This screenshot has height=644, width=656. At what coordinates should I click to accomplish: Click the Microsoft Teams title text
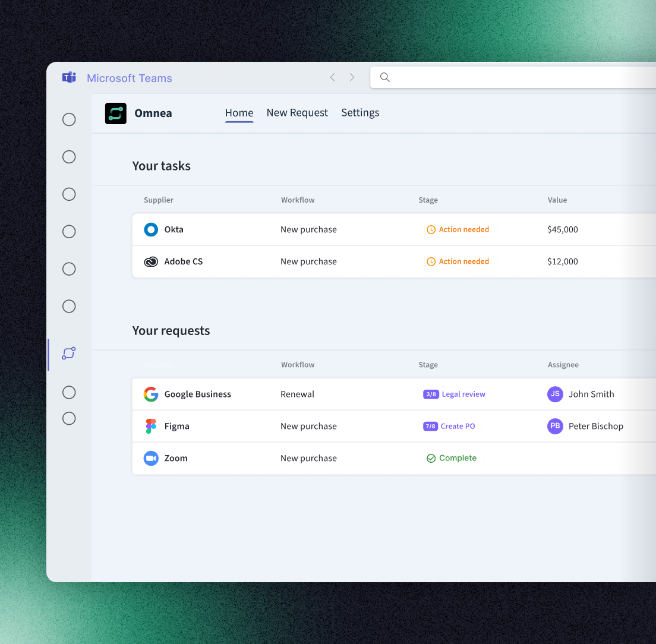point(130,78)
